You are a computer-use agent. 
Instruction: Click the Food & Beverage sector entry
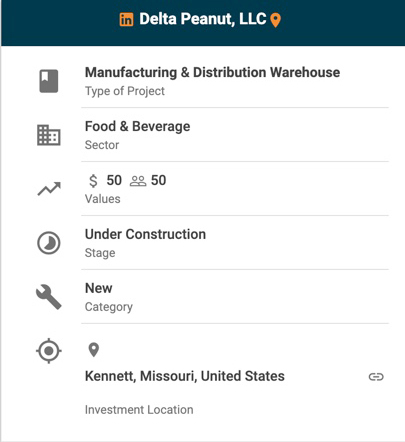(x=137, y=126)
